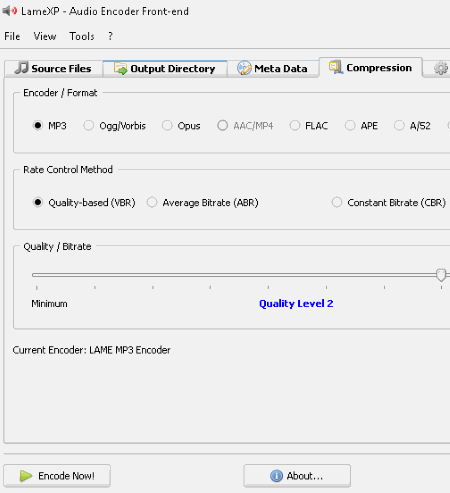Image resolution: width=450 pixels, height=493 pixels.
Task: Click the folder arrow icon on Output Directory tab
Action: pos(120,68)
